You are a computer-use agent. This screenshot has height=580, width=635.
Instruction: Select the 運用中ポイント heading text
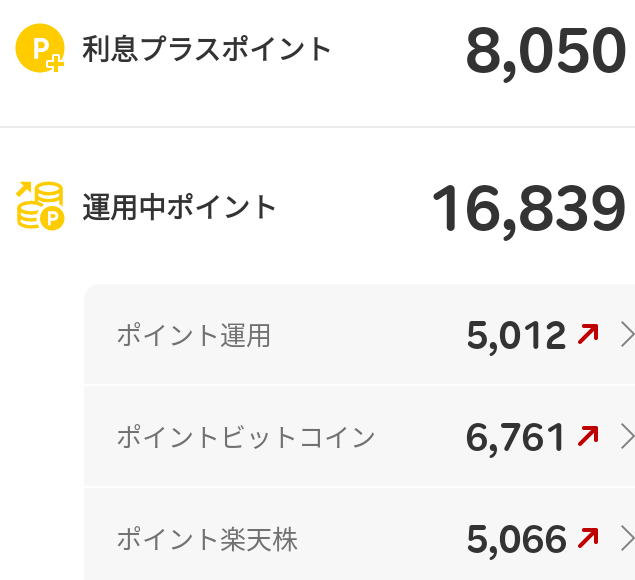[x=179, y=207]
